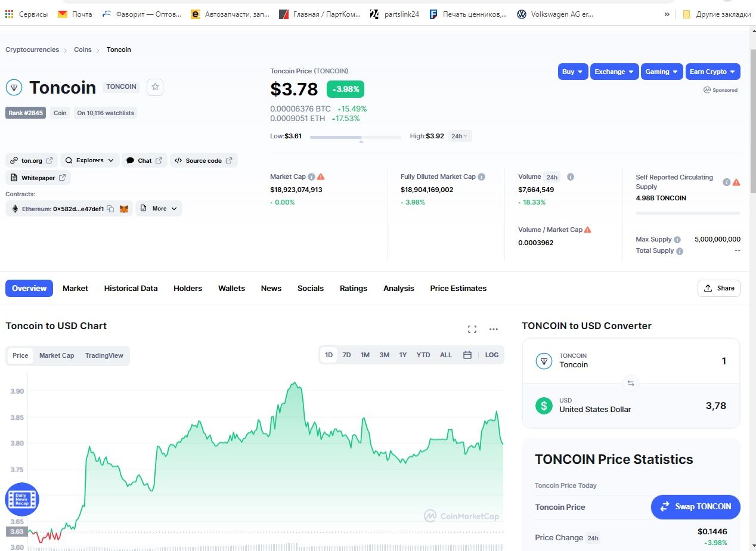Click the Share button

719,288
